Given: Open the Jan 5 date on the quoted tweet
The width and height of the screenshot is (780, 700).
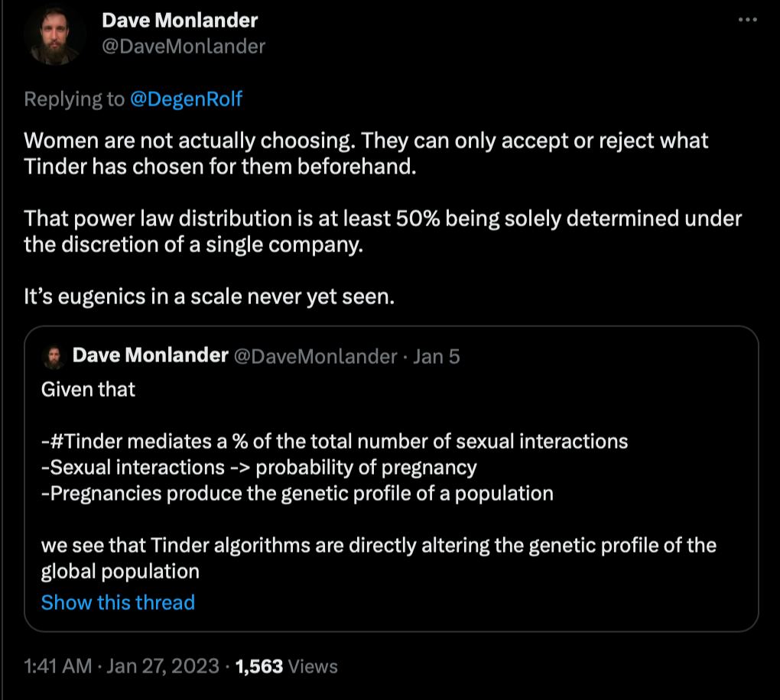Looking at the screenshot, I should 436,356.
